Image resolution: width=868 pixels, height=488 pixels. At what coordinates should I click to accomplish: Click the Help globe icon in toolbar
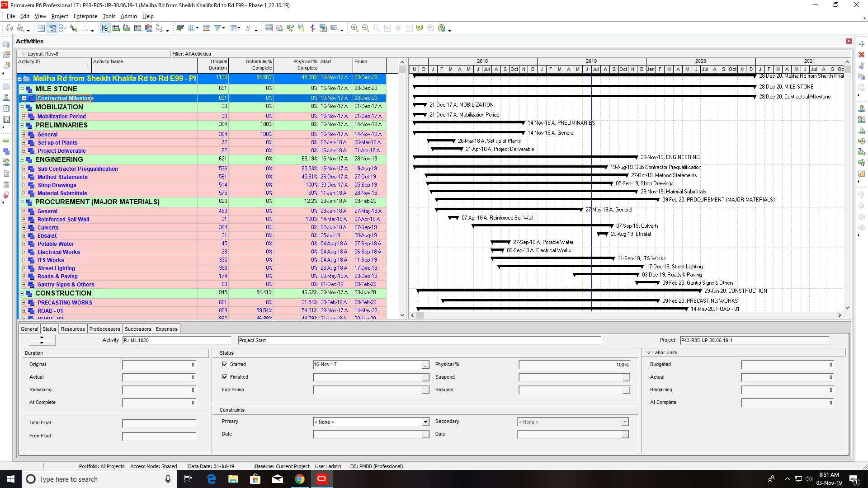(442, 28)
